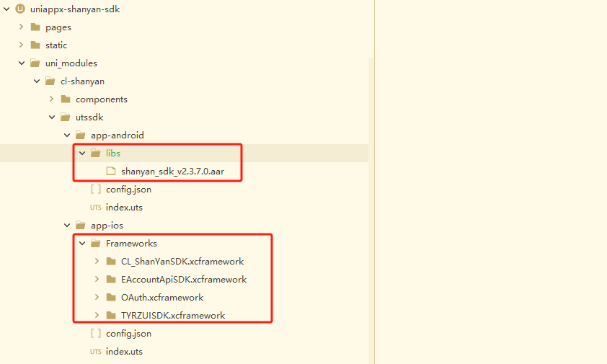Click the static folder icon
Viewport: 607px width, 364px height.
coord(35,45)
